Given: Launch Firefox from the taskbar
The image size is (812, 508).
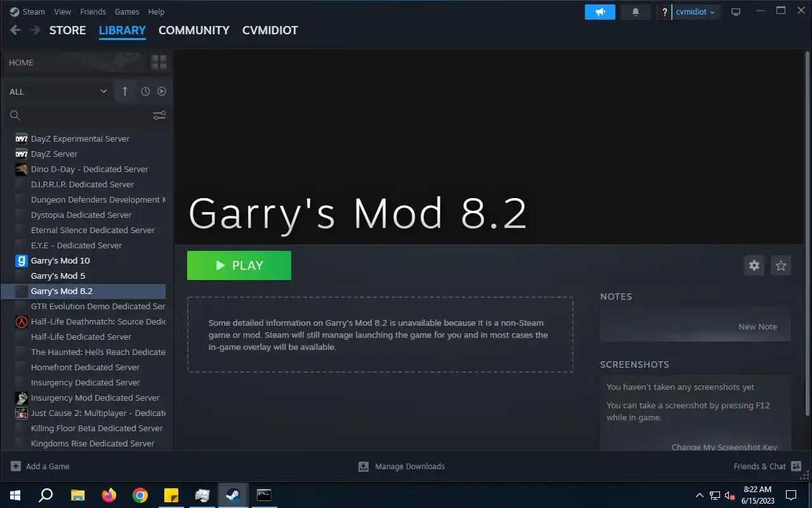Looking at the screenshot, I should [x=108, y=495].
